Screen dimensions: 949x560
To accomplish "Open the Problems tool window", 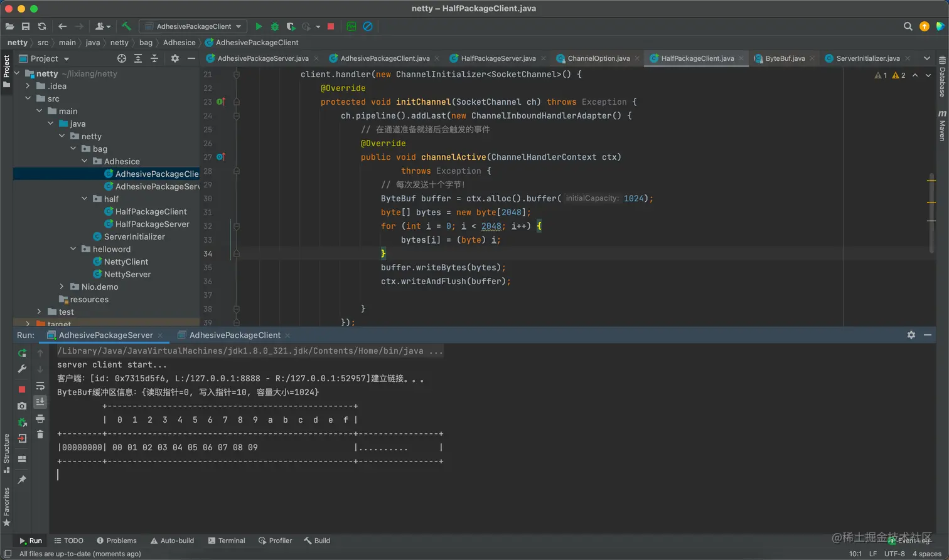I will (x=117, y=541).
